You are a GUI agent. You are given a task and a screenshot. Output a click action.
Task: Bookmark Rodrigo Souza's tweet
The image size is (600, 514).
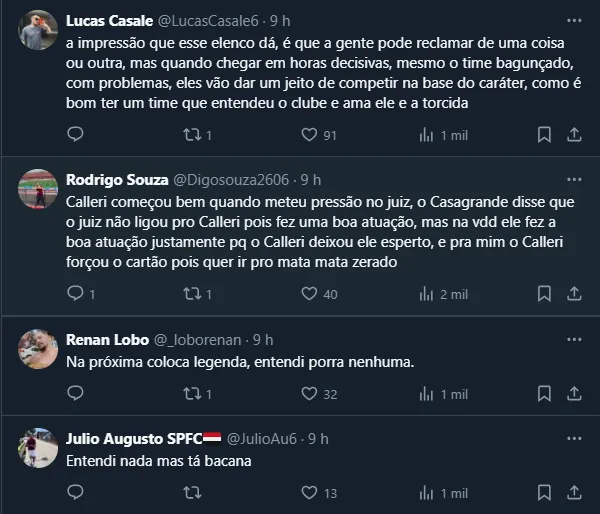click(x=543, y=294)
